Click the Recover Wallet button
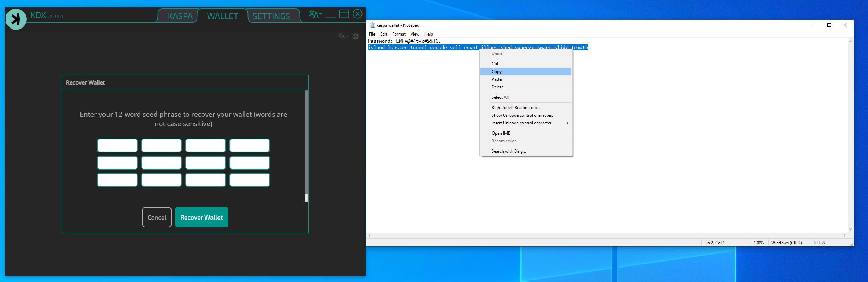Image resolution: width=868 pixels, height=282 pixels. coord(202,217)
